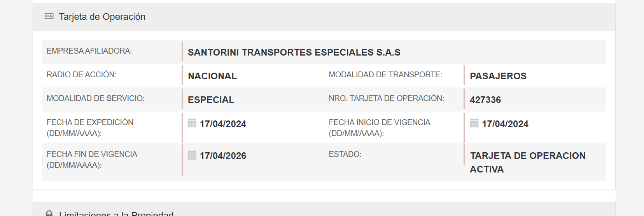Click the TARJETA DE OPERACION ACTIVA status
Viewport: 644px width, 216px height.
(527, 162)
